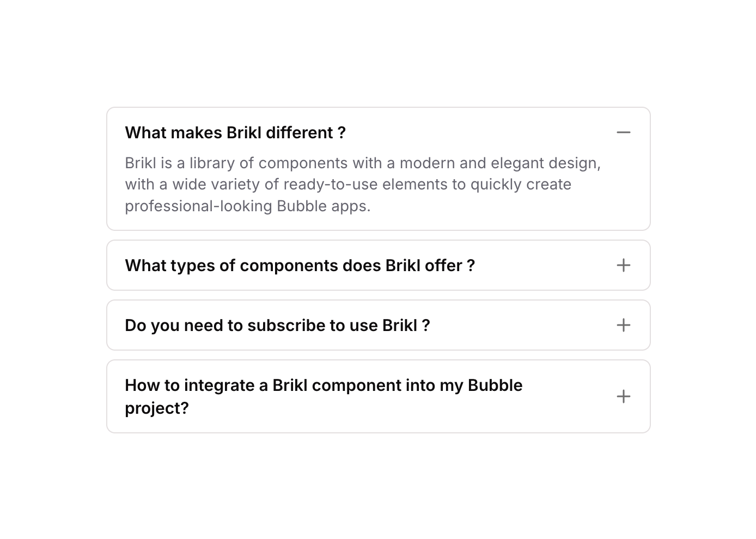The height and width of the screenshot is (539, 756).
Task: Click plus icon for 'How to integrate' question
Action: coord(623,396)
